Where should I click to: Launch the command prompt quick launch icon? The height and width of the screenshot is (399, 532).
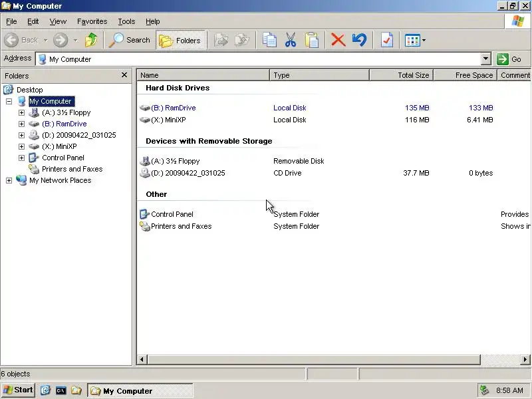[61, 390]
